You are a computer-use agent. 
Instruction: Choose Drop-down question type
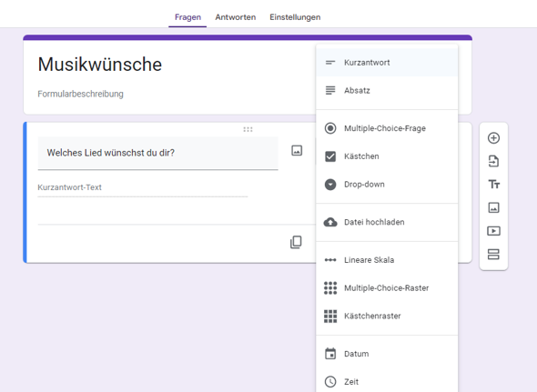[x=387, y=185]
